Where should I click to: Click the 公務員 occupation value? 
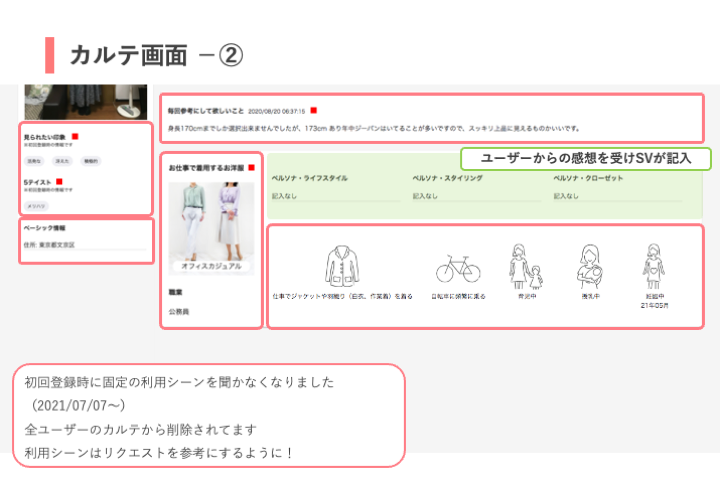tap(181, 312)
